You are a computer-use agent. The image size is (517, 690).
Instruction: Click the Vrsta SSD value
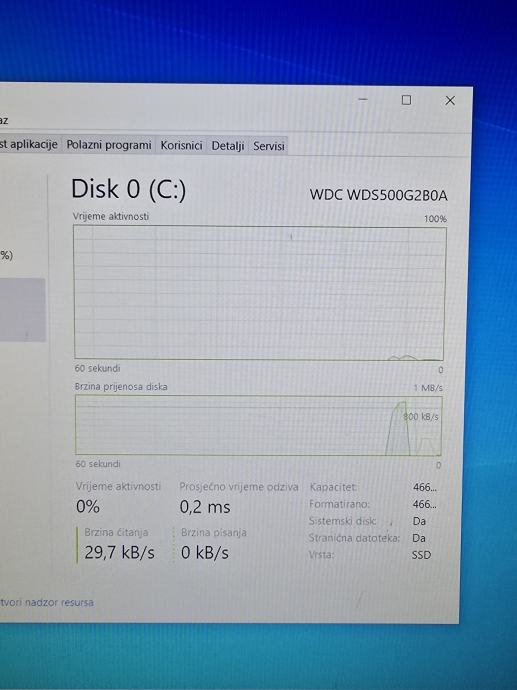coord(421,555)
